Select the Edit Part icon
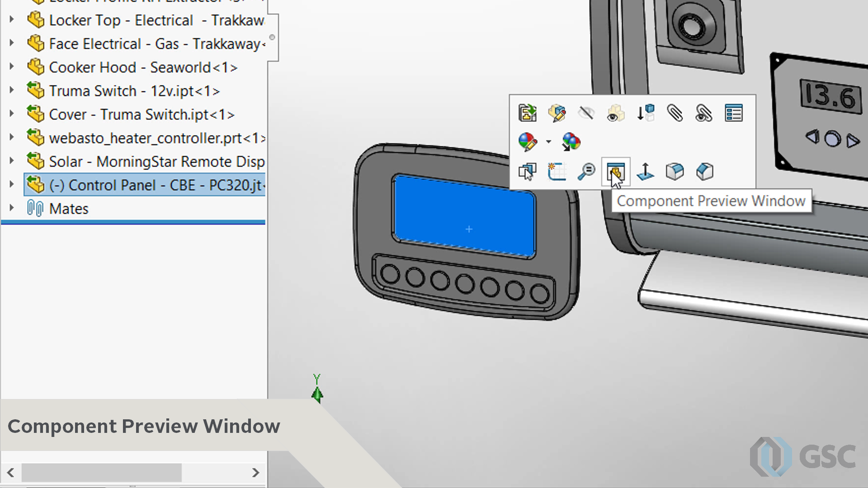The width and height of the screenshot is (868, 488). click(x=557, y=113)
